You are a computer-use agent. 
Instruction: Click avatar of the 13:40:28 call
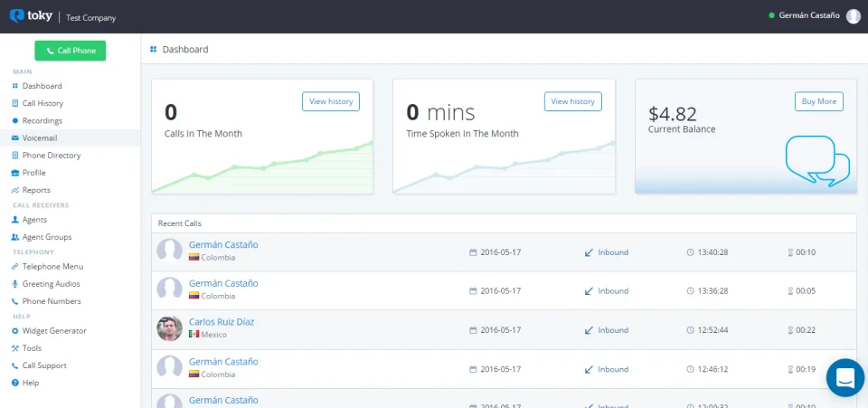click(x=169, y=251)
